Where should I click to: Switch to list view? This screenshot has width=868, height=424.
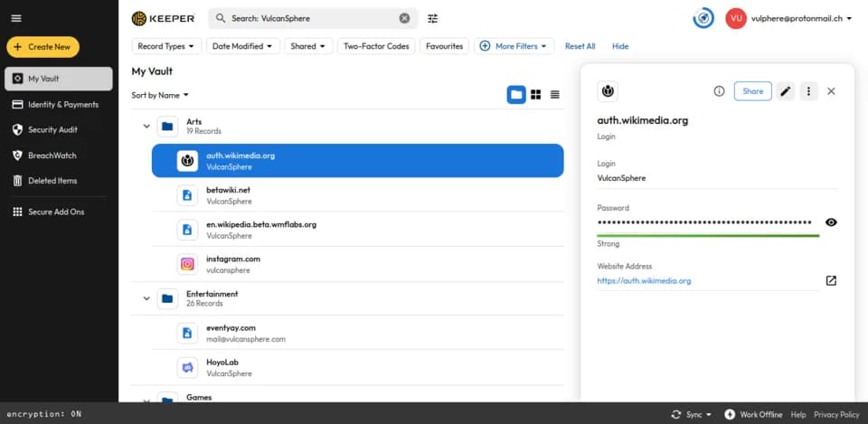point(554,95)
